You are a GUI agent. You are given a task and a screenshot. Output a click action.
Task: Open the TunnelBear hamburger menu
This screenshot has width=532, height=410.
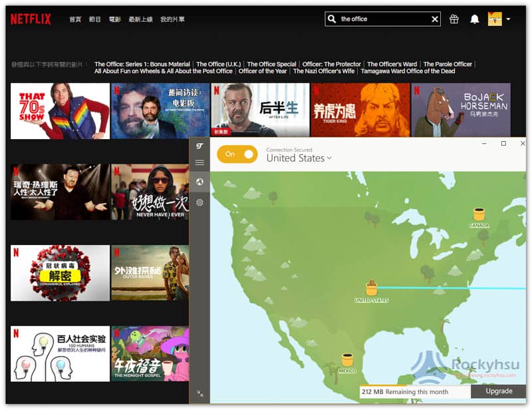click(x=199, y=162)
